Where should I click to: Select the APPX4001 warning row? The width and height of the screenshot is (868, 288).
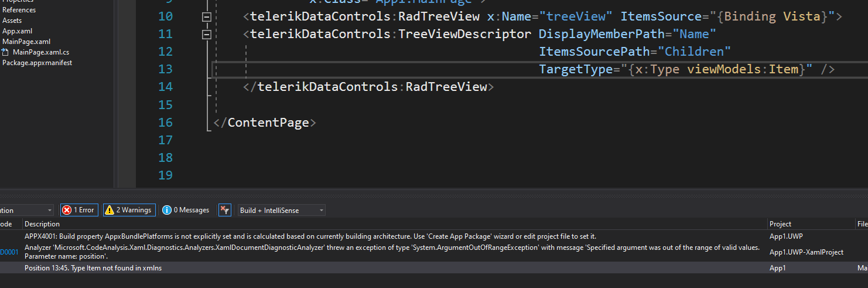point(310,236)
